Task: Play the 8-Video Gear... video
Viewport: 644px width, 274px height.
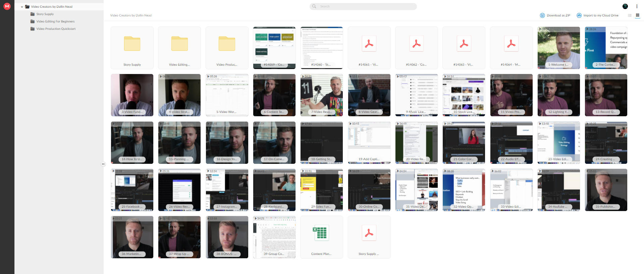Action: click(369, 95)
